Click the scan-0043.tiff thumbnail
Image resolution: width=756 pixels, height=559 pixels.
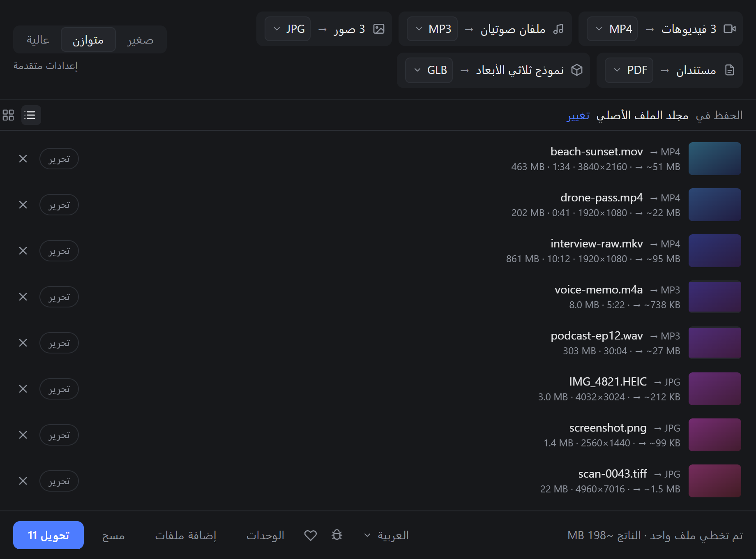tap(715, 481)
